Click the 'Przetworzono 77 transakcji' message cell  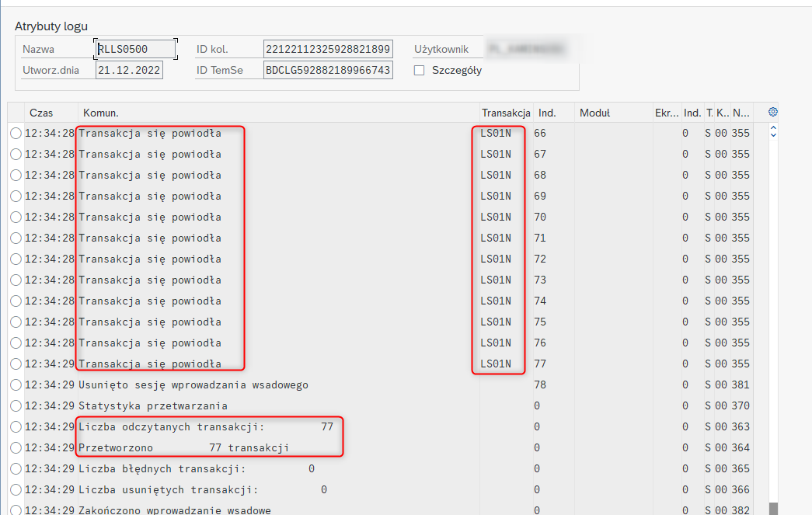[x=184, y=448]
